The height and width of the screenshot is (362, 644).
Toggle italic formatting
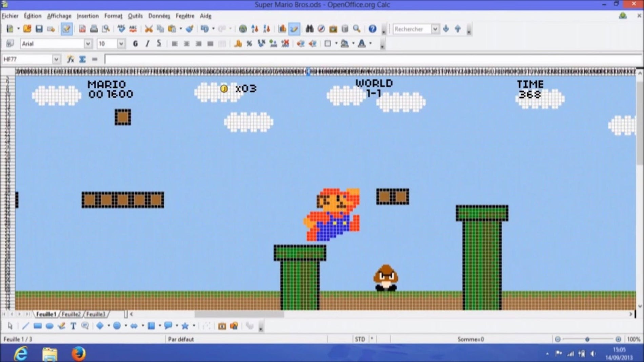tap(147, 44)
